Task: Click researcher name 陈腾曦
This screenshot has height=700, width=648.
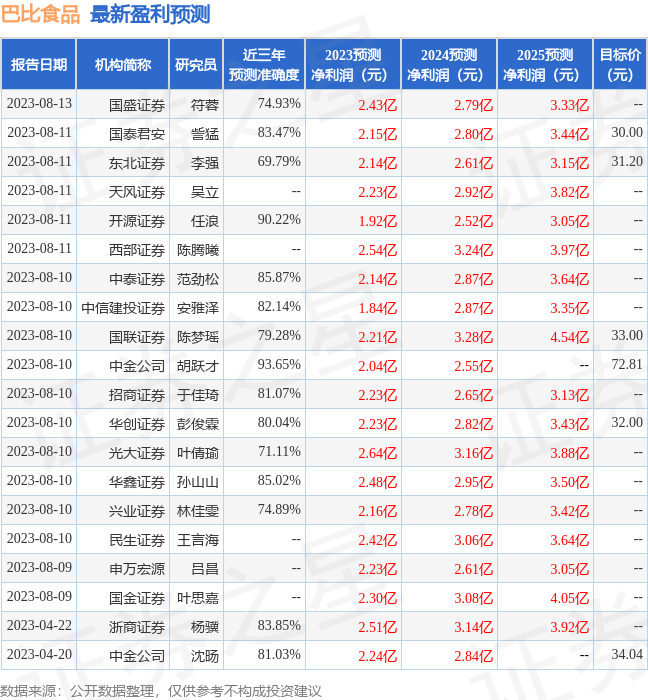Action: tap(198, 250)
